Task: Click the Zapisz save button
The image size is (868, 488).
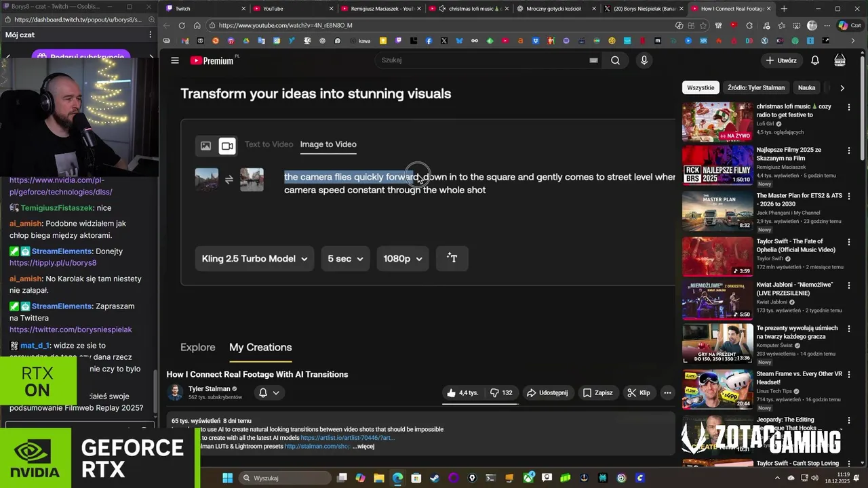Action: [x=597, y=392]
